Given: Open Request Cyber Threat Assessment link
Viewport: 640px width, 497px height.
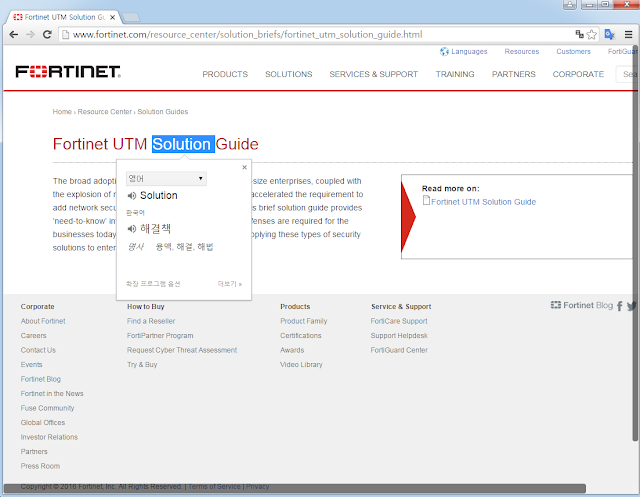Looking at the screenshot, I should [x=182, y=350].
